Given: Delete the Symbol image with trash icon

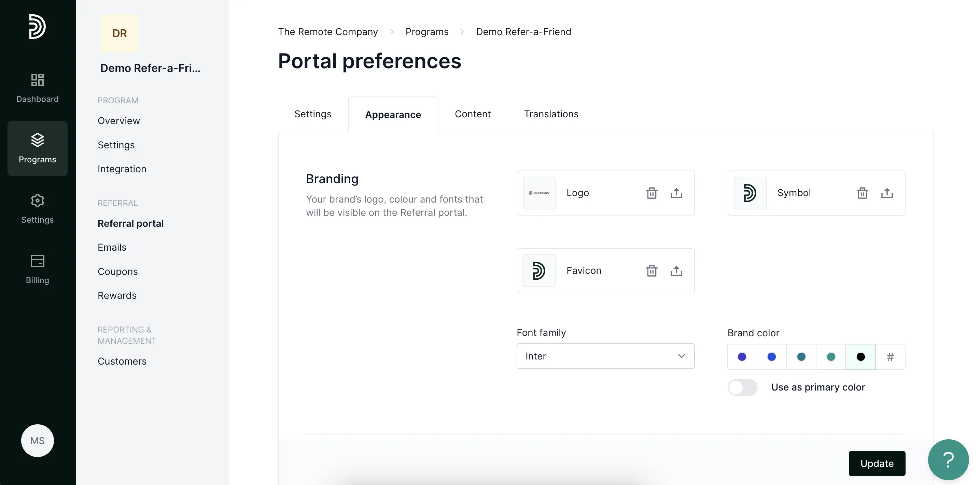Looking at the screenshot, I should point(863,193).
